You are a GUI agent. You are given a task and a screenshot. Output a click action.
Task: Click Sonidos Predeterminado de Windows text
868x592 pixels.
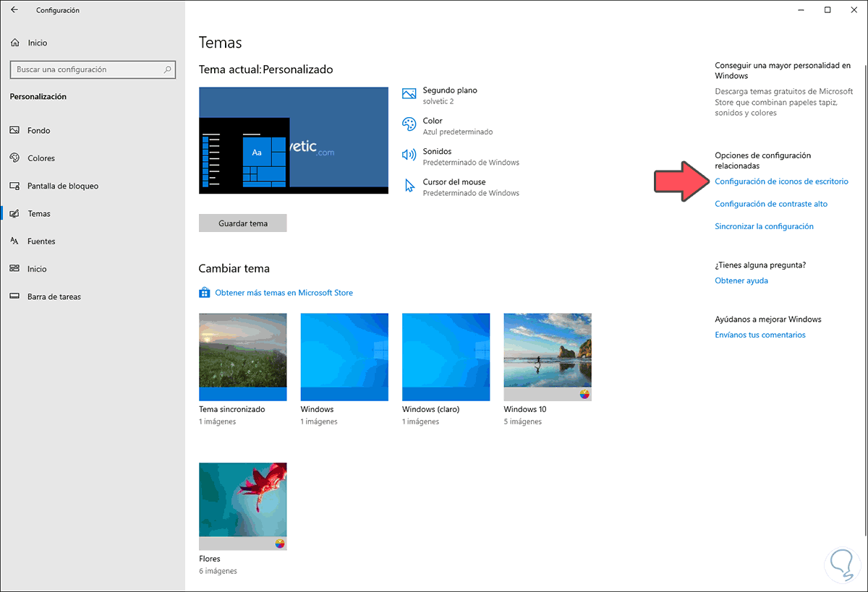click(471, 156)
